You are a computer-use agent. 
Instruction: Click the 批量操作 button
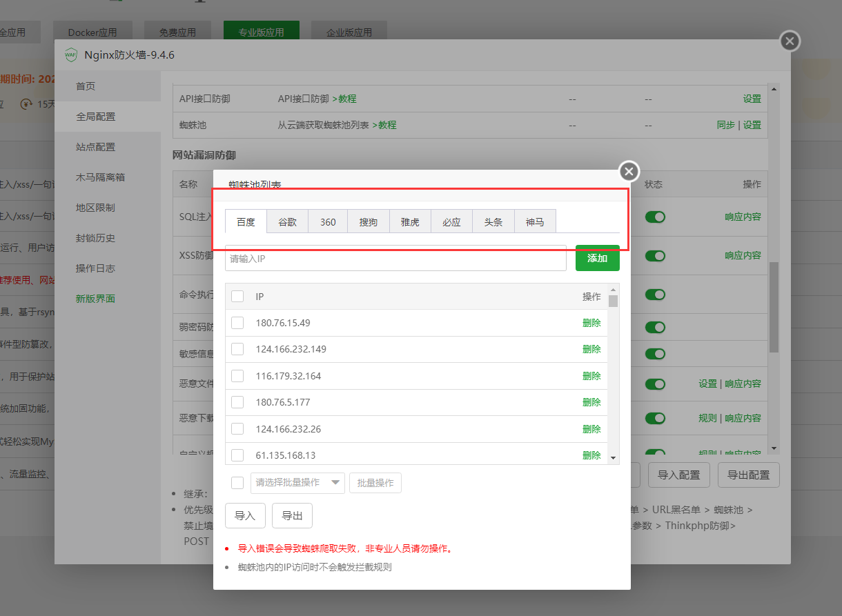tap(375, 483)
